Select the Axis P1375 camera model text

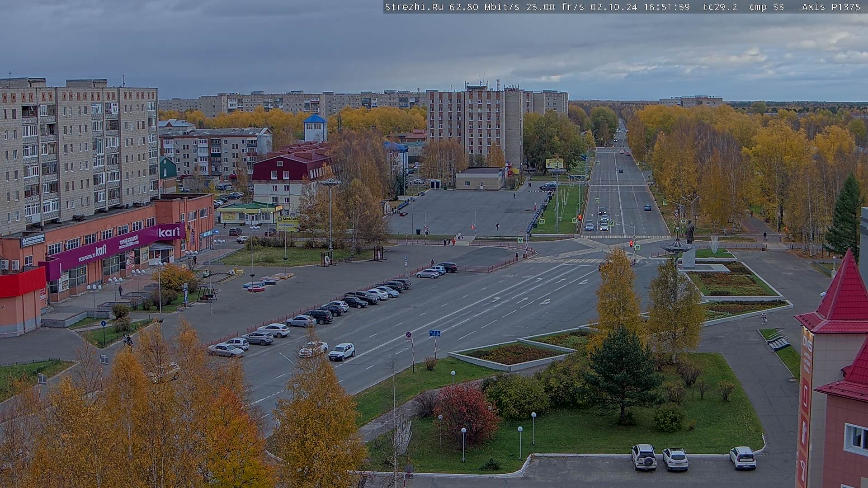[x=831, y=7]
